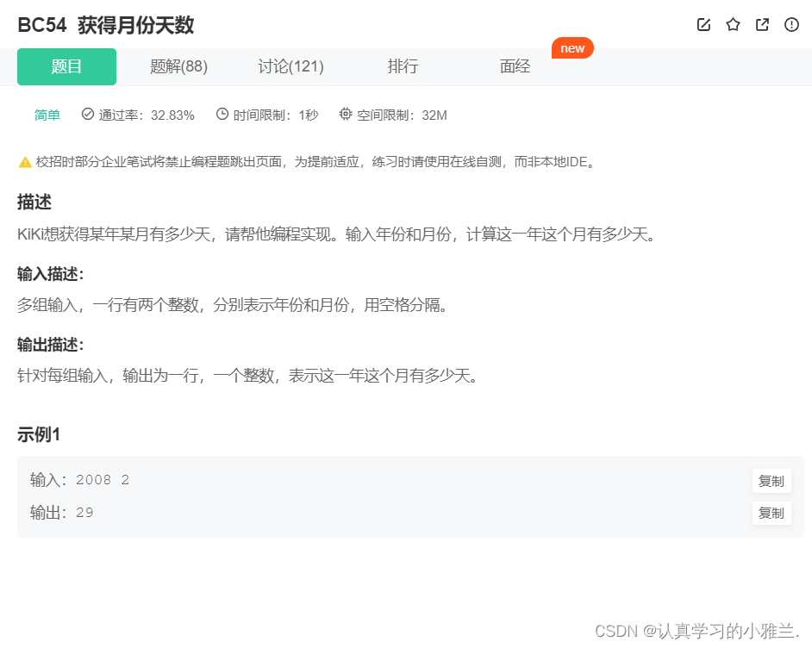The image size is (812, 648).
Task: Click the KiKi problem description sentence
Action: (337, 234)
